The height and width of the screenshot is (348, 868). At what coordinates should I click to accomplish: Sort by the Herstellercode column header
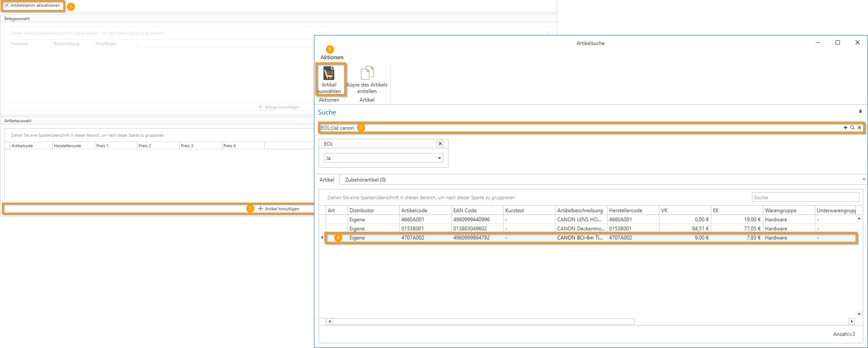tap(625, 210)
